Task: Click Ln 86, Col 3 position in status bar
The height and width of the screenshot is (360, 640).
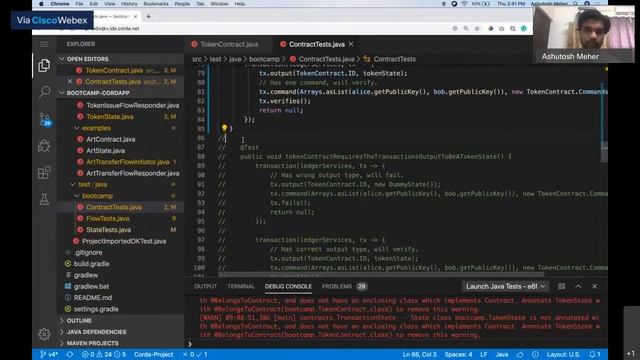Action: click(x=419, y=354)
